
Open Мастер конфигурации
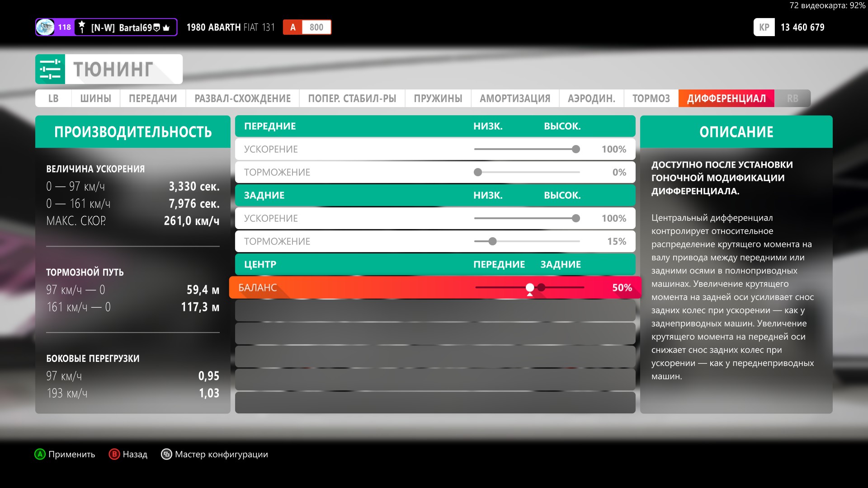(221, 454)
